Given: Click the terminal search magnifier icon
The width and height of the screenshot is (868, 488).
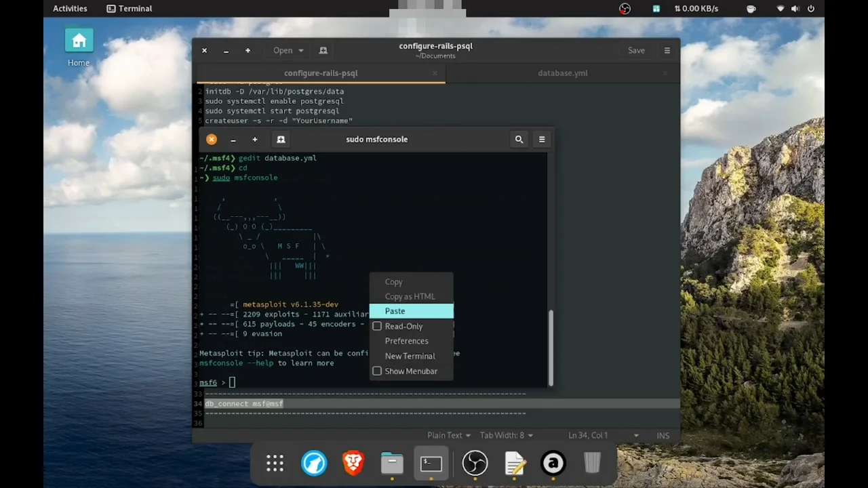Looking at the screenshot, I should [519, 140].
